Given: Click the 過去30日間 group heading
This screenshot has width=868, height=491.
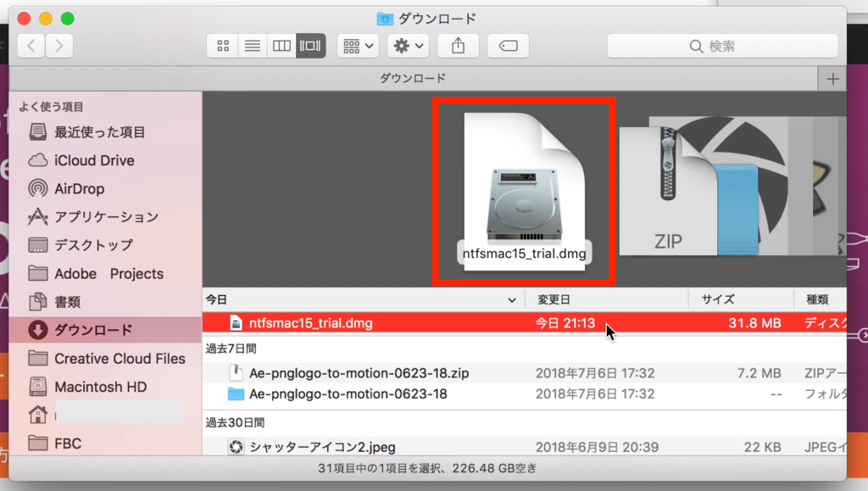Looking at the screenshot, I should (x=235, y=423).
